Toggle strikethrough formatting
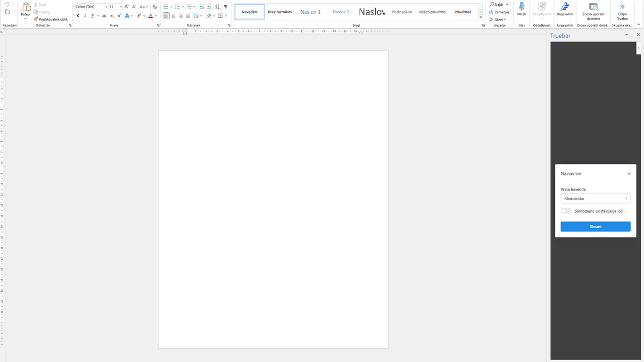Image resolution: width=644 pixels, height=362 pixels. 104,16
